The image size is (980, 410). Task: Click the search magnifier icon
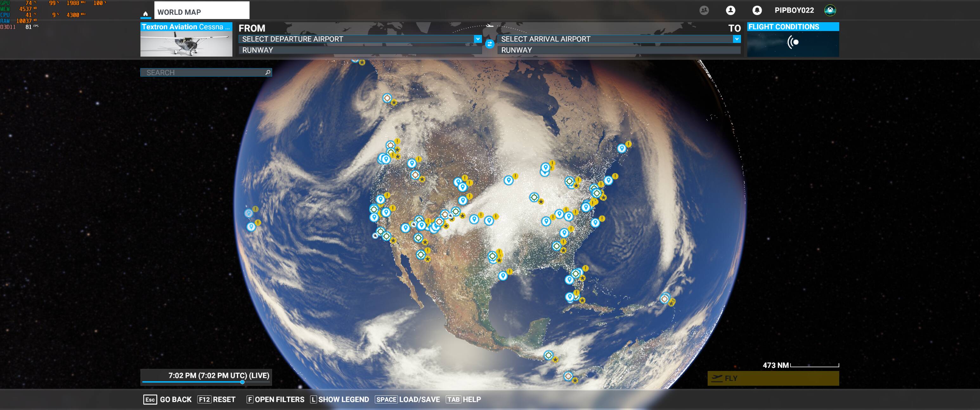click(268, 72)
